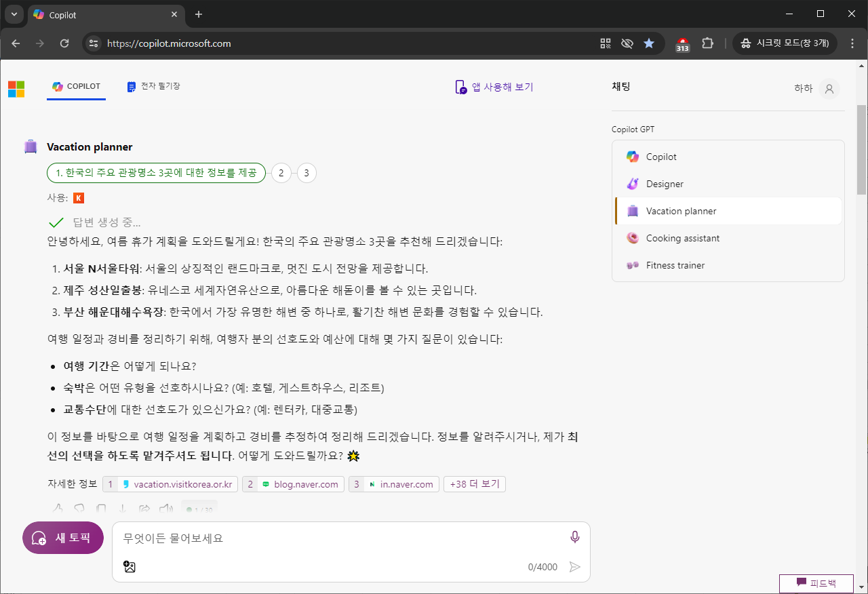The width and height of the screenshot is (868, 594).
Task: Open source 3 in.naver.com
Action: tap(393, 484)
